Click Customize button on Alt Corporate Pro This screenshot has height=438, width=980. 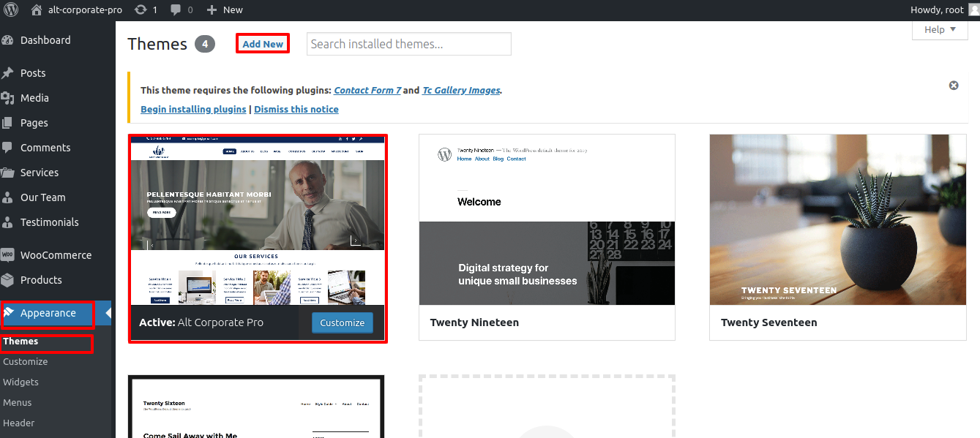(342, 322)
